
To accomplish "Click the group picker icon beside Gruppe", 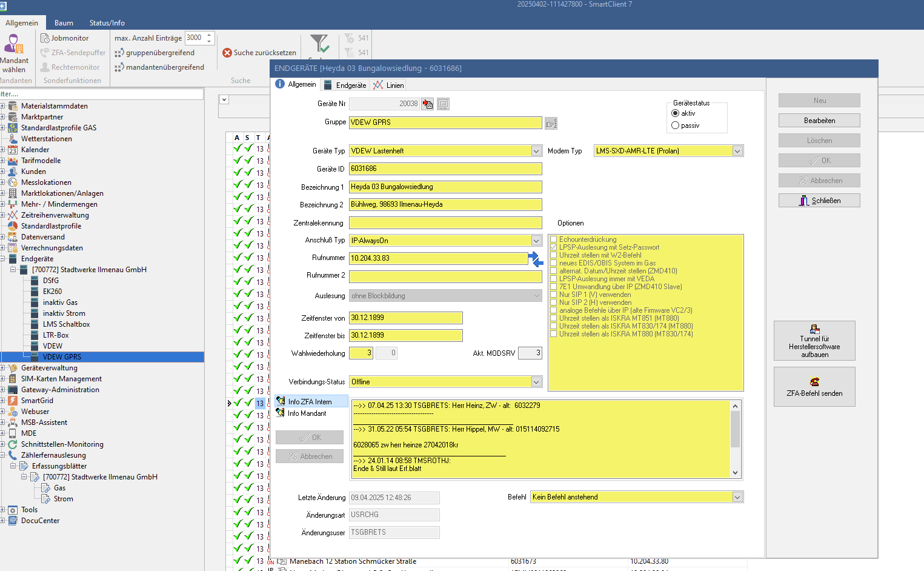I will point(551,124).
